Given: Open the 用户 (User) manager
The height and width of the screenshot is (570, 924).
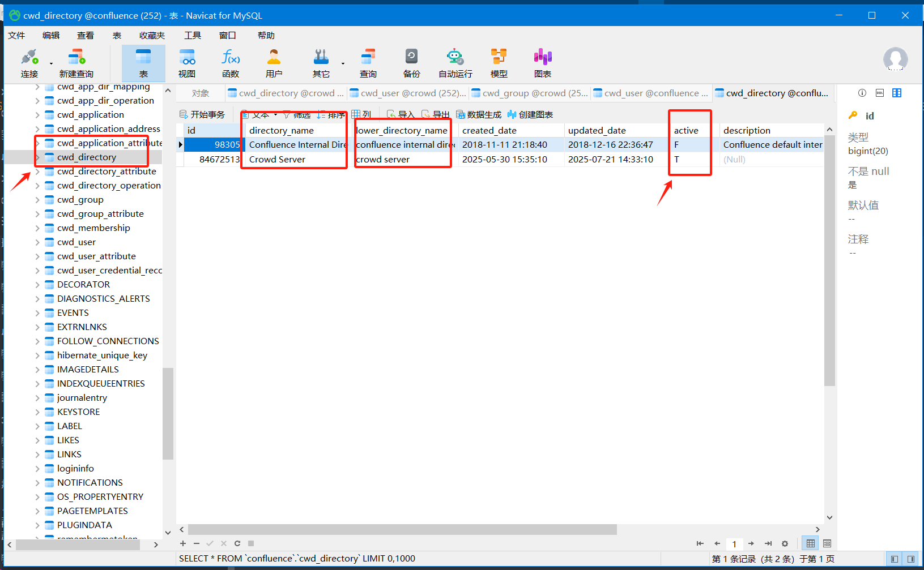Looking at the screenshot, I should coord(274,63).
